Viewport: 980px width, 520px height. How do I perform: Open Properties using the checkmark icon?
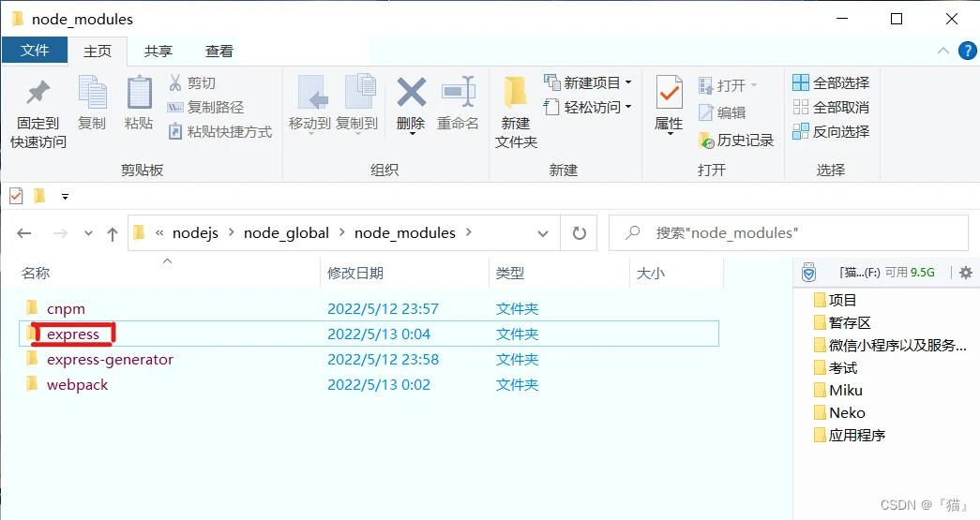(x=669, y=94)
